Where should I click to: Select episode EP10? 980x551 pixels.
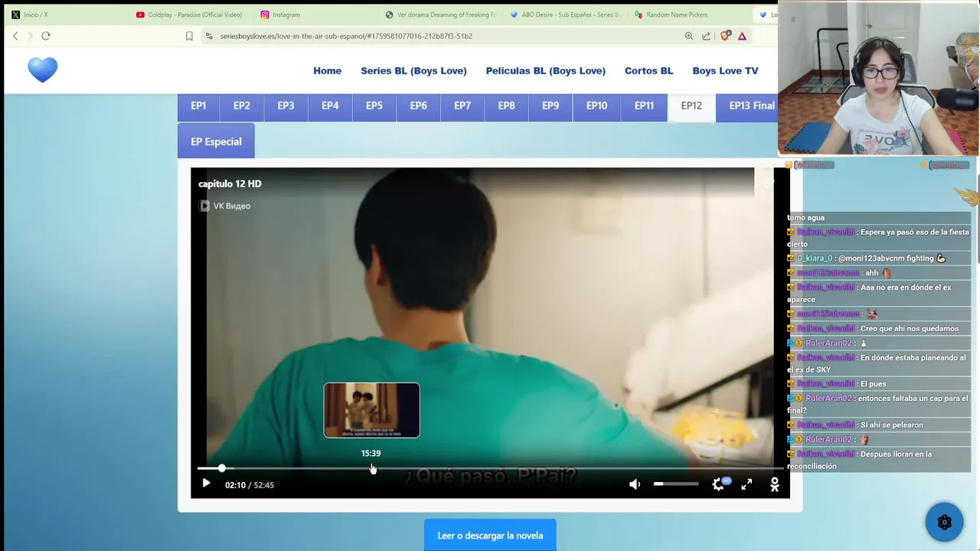[x=596, y=106]
